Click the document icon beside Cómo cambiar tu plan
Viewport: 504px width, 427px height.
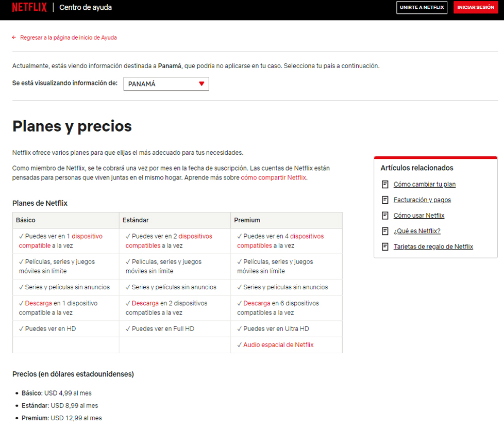(x=384, y=184)
